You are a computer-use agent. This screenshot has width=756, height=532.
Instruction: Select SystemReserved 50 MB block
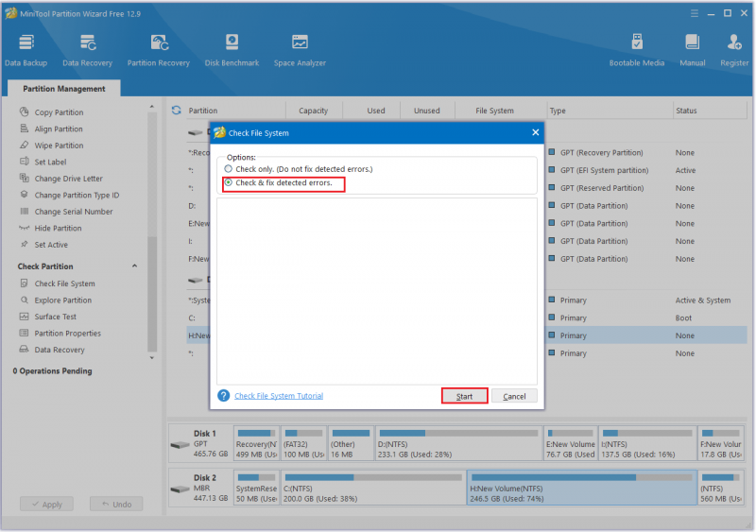pos(256,488)
